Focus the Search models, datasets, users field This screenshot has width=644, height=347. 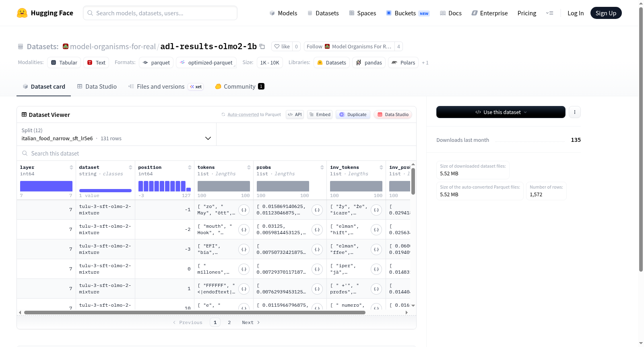(x=160, y=13)
